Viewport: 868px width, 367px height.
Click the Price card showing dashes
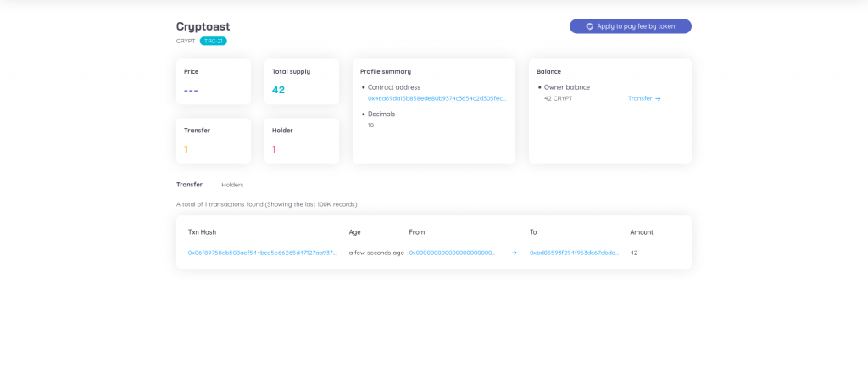click(x=213, y=81)
